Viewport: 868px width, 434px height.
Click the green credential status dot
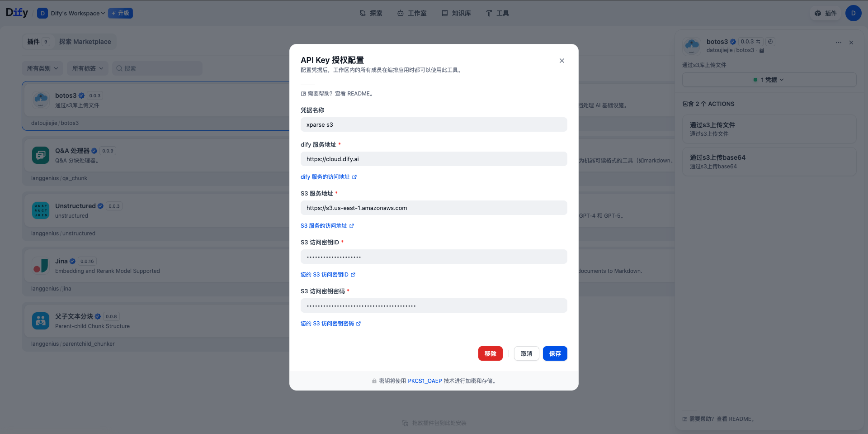(755, 80)
